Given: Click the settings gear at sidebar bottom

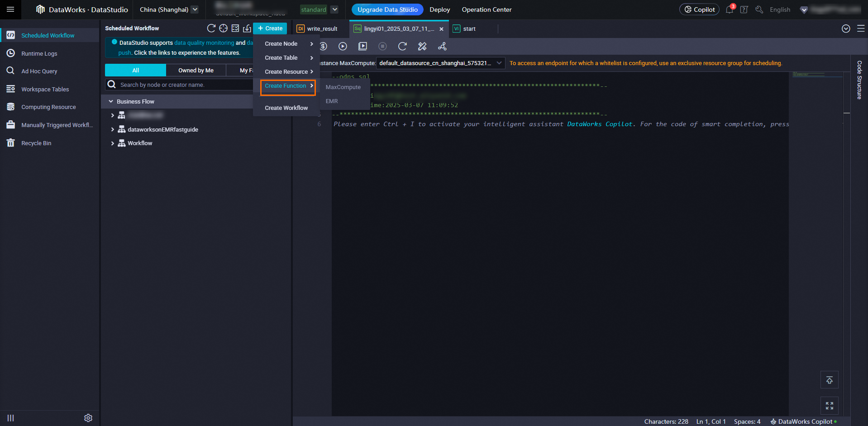Looking at the screenshot, I should 88,418.
